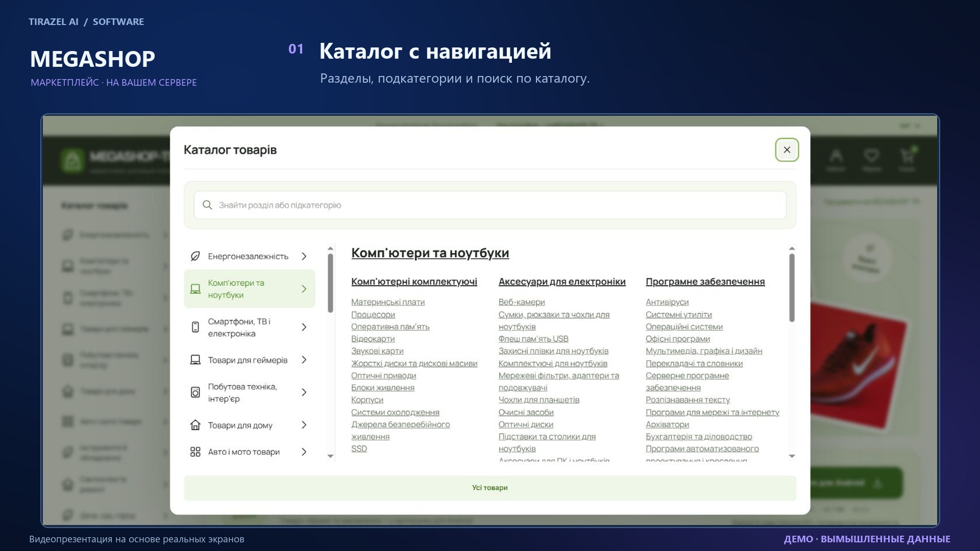Click category list scrollbar up arrow
Viewport: 980px width, 551px height.
330,248
